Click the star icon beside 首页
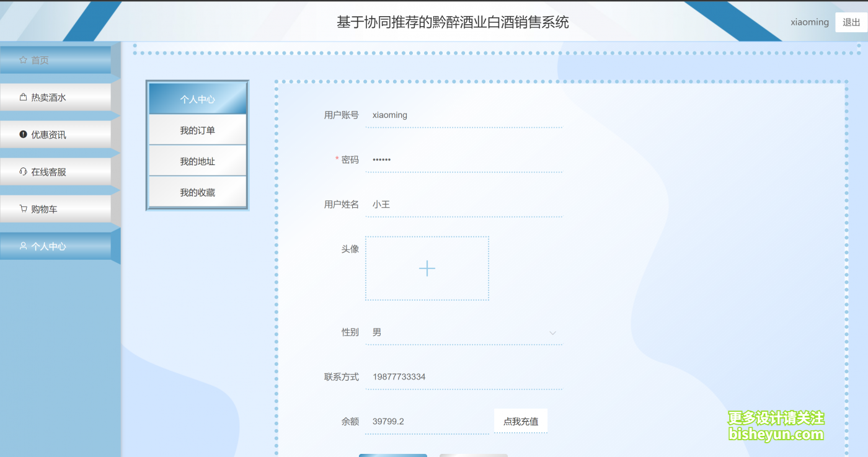 (x=23, y=60)
